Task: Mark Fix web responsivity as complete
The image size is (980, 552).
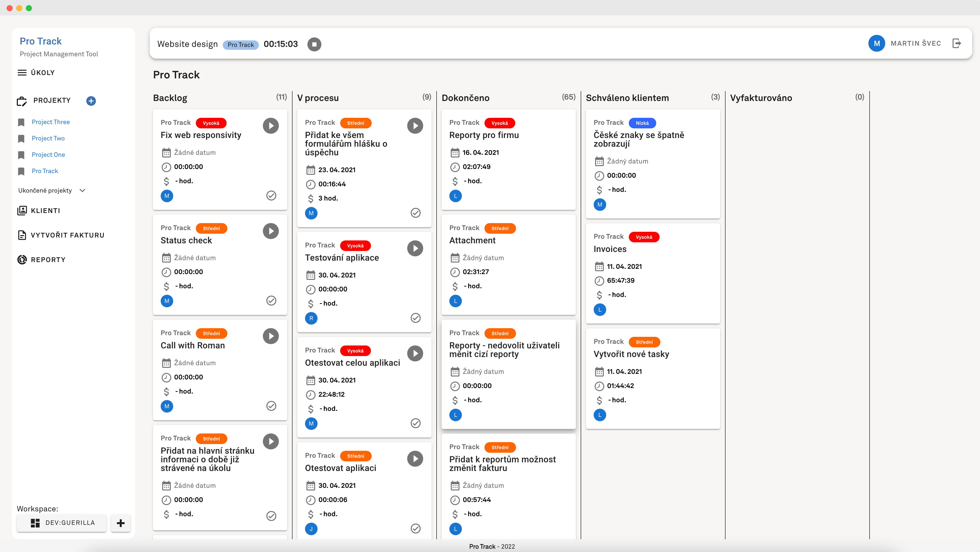Action: pyautogui.click(x=271, y=195)
